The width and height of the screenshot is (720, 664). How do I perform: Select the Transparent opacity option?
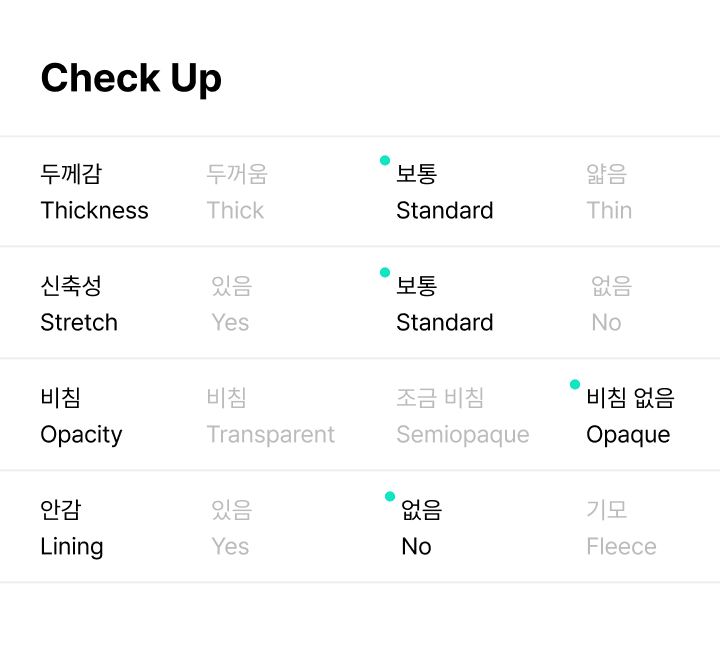(271, 416)
